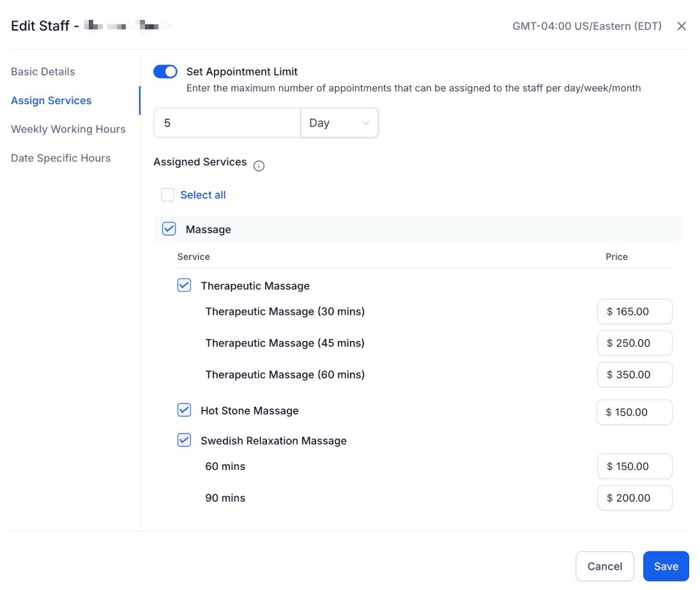Uncheck the Therapeutic Massage service
The width and height of the screenshot is (700, 590).
(184, 285)
